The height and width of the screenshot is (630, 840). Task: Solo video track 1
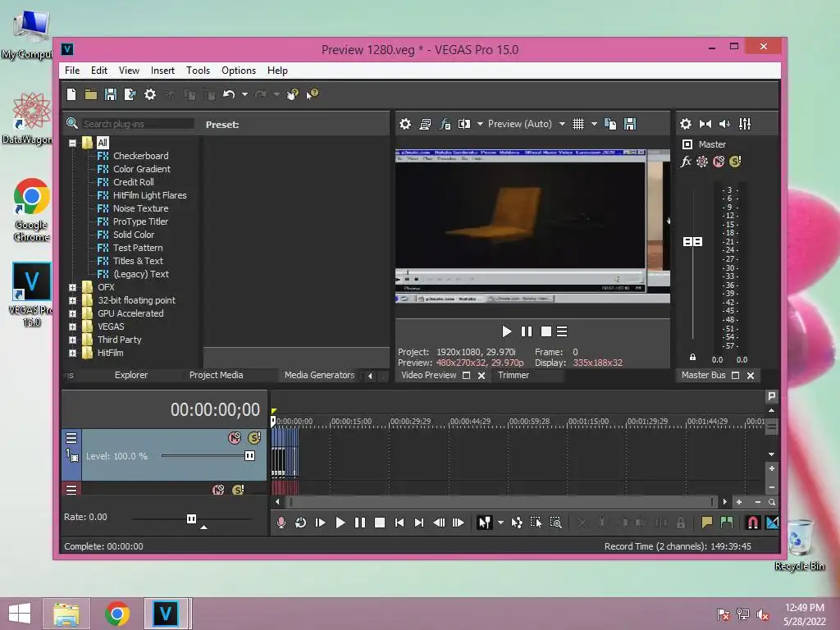[x=254, y=438]
